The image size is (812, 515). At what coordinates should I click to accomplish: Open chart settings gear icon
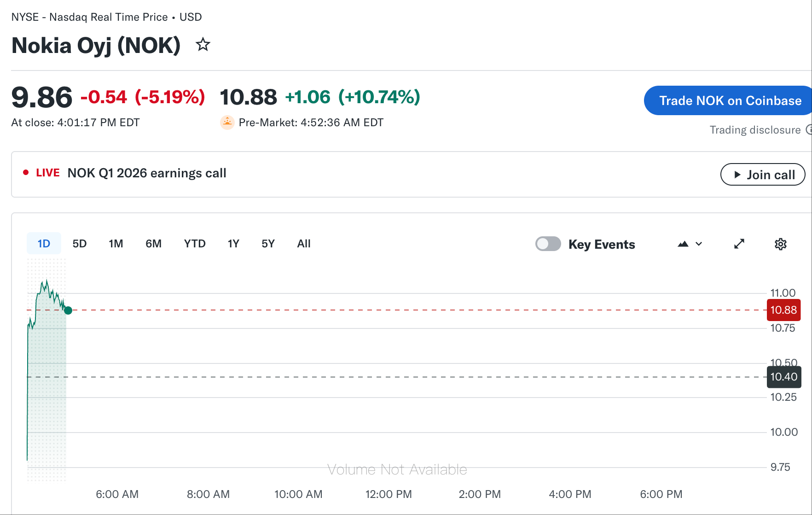coord(781,244)
